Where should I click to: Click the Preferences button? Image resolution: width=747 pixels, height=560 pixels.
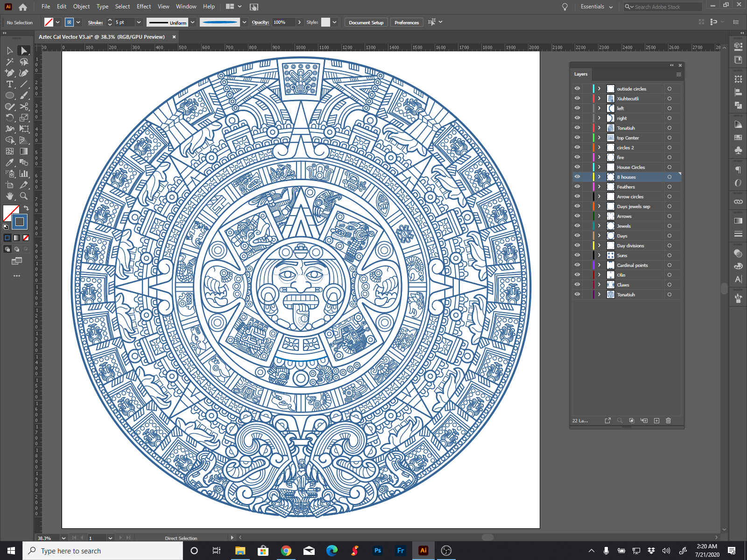407,22
